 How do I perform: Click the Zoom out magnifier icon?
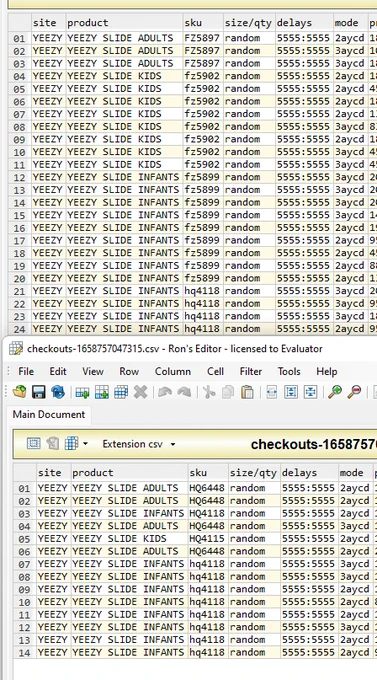(354, 392)
